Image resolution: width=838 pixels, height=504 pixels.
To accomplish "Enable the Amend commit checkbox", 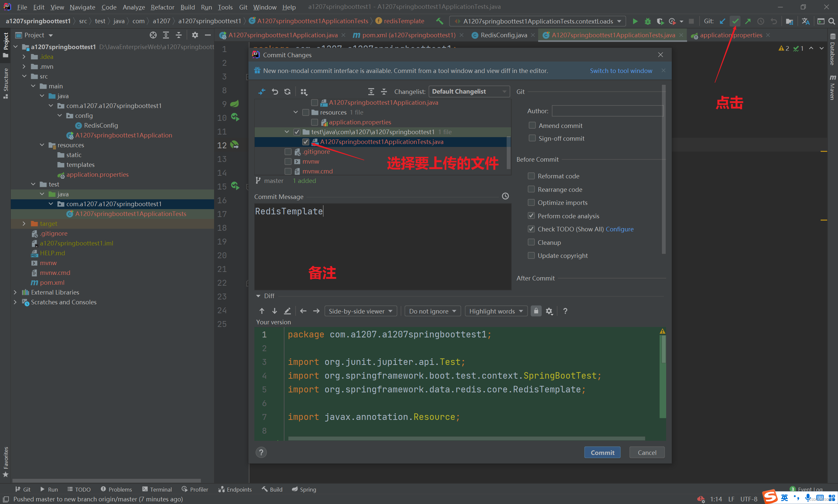I will 532,125.
